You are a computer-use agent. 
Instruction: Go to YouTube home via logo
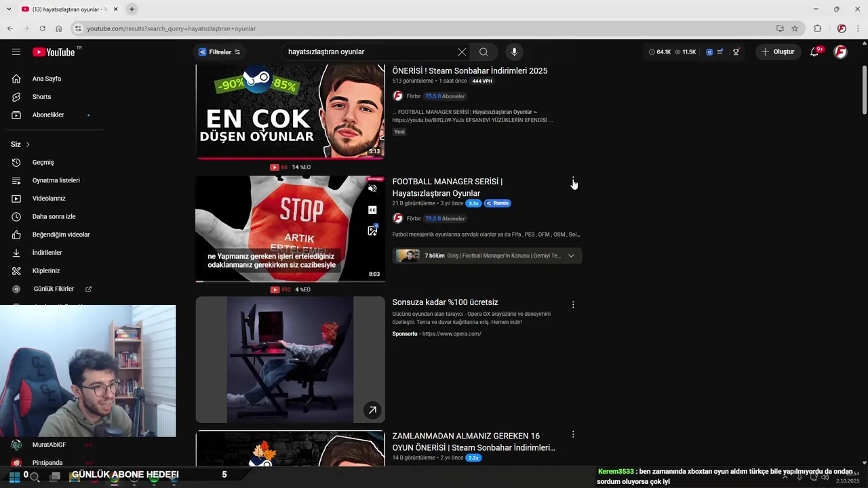point(54,52)
